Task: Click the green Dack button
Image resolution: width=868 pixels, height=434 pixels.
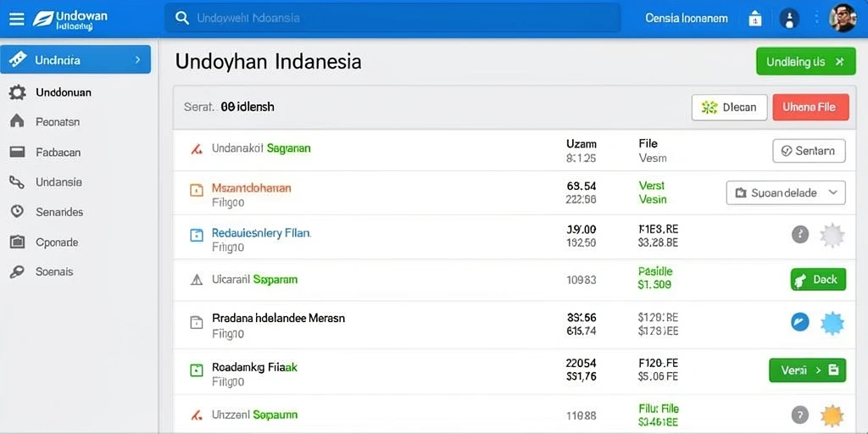Action: pyautogui.click(x=818, y=280)
